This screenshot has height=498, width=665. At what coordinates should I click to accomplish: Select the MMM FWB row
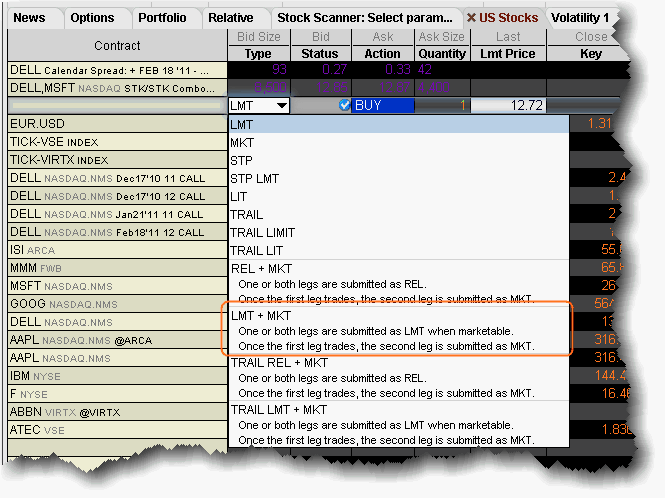(117, 268)
